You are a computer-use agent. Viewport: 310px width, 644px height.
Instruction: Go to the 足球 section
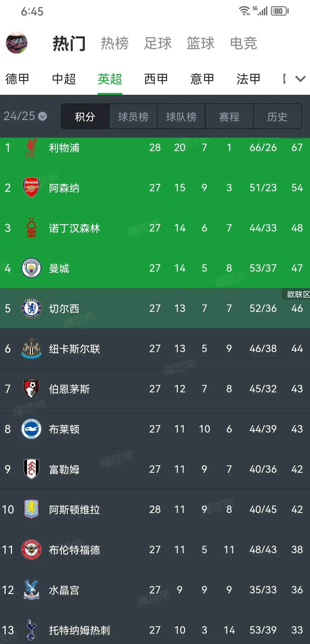158,43
